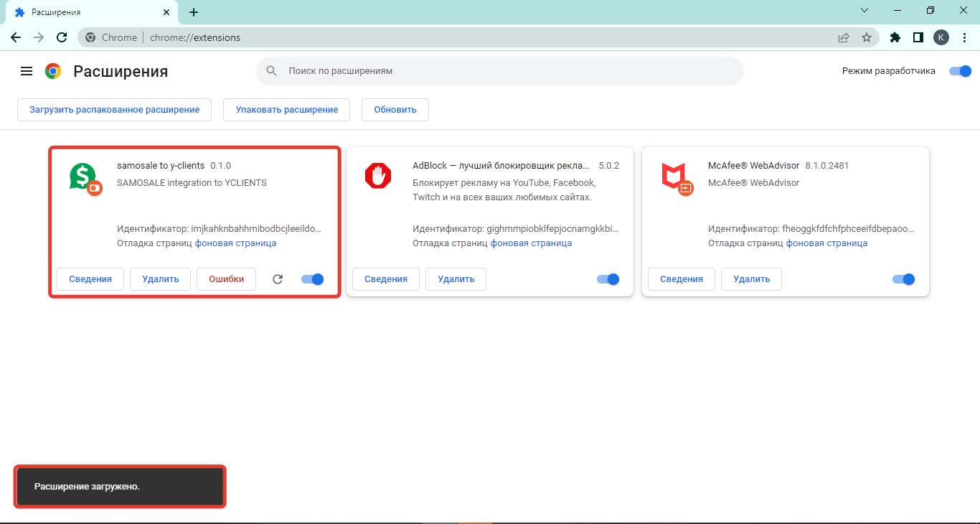Click the Обновить button

tap(395, 110)
